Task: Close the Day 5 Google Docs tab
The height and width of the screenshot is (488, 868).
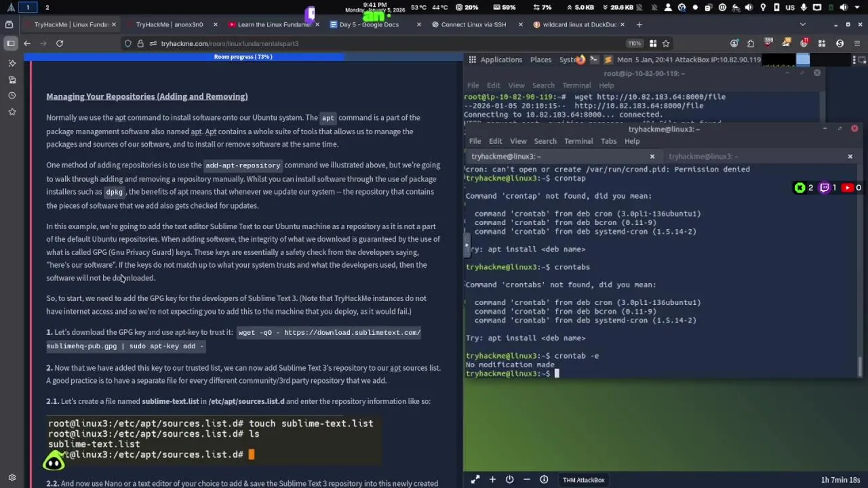Action: (418, 24)
